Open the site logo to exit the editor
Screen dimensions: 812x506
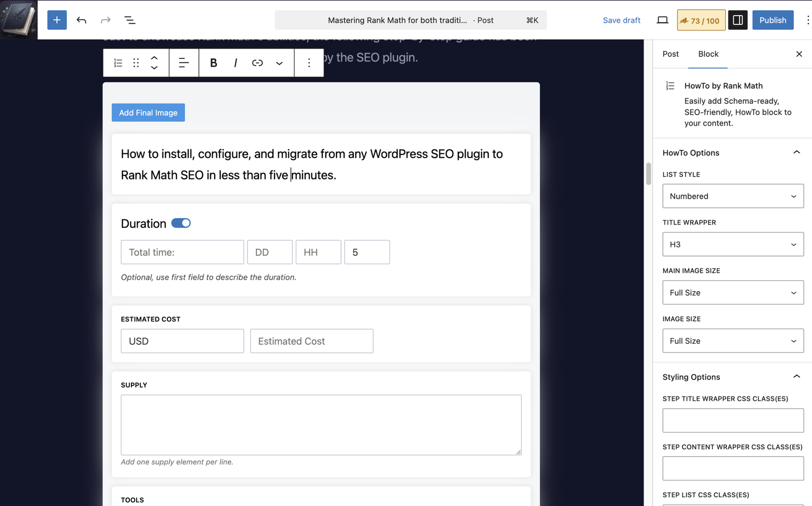[19, 20]
